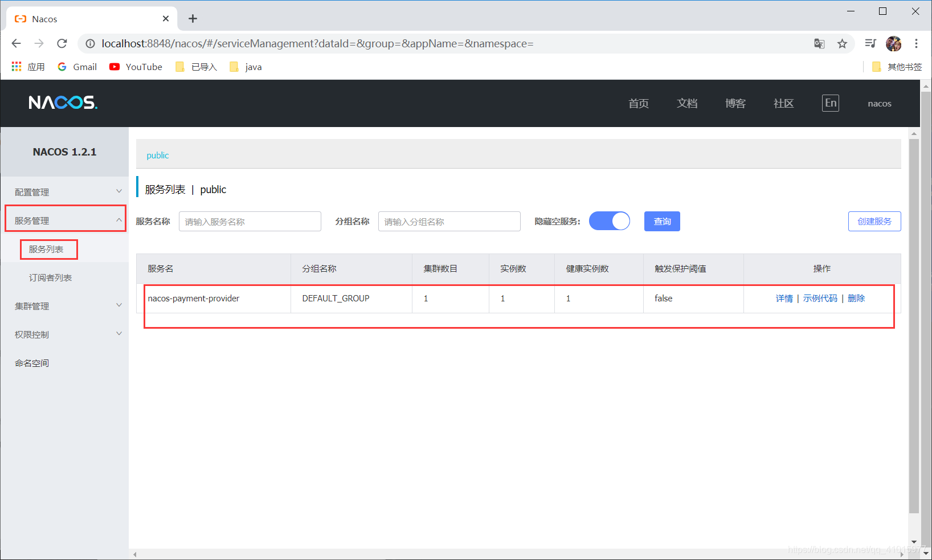Image resolution: width=932 pixels, height=560 pixels.
Task: Open 社区 in top navigation
Action: pos(784,103)
